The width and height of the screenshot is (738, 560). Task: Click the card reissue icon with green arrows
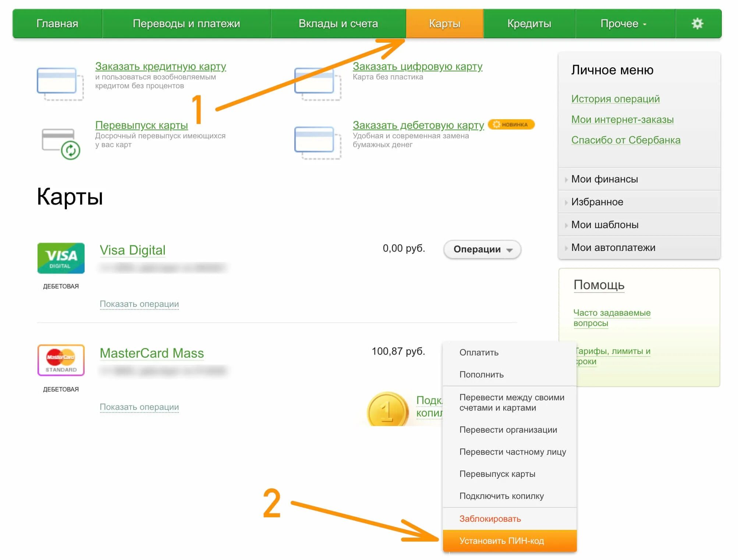click(x=61, y=143)
